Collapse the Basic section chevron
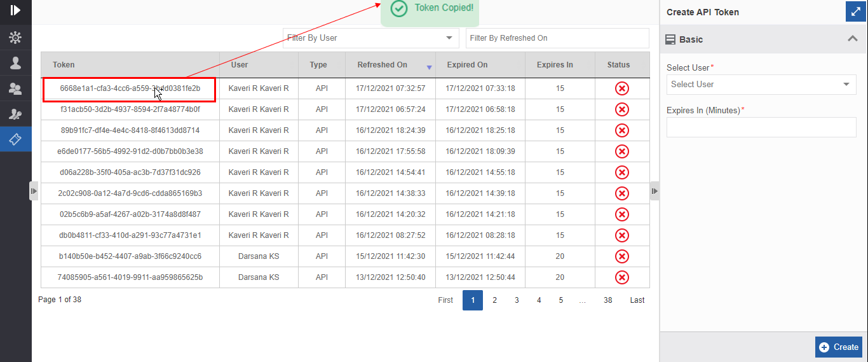This screenshot has width=868, height=362. tap(853, 39)
